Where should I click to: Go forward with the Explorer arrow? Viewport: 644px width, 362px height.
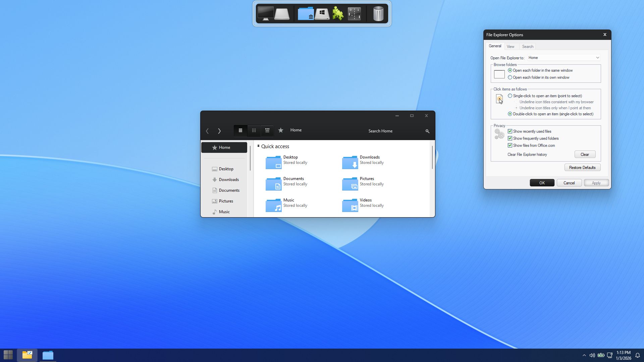(x=219, y=131)
